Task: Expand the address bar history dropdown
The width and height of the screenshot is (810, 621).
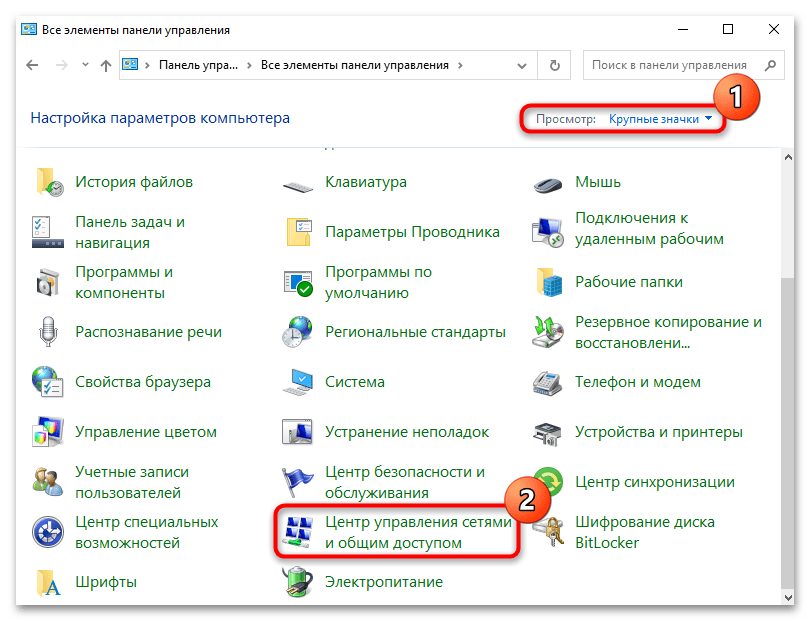Action: 522,66
